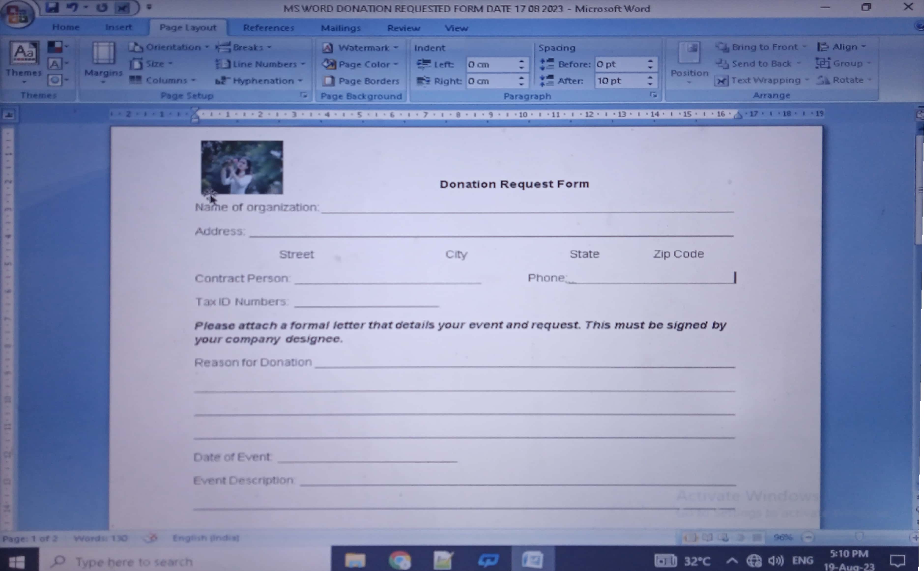Click Google Chrome icon in taskbar
The width and height of the screenshot is (924, 571).
[400, 560]
